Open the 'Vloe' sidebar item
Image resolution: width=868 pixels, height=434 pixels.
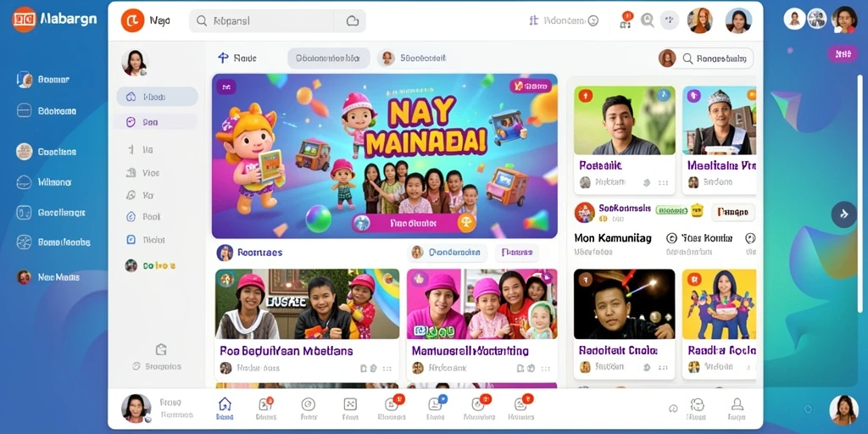pos(143,173)
